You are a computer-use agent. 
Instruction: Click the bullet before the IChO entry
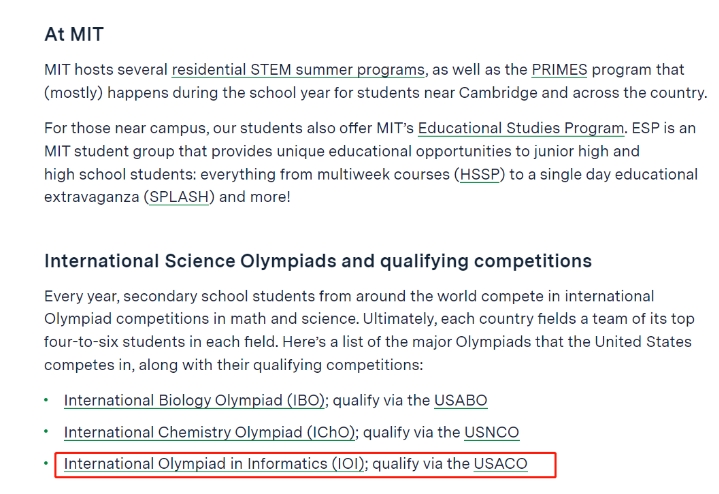(46, 432)
